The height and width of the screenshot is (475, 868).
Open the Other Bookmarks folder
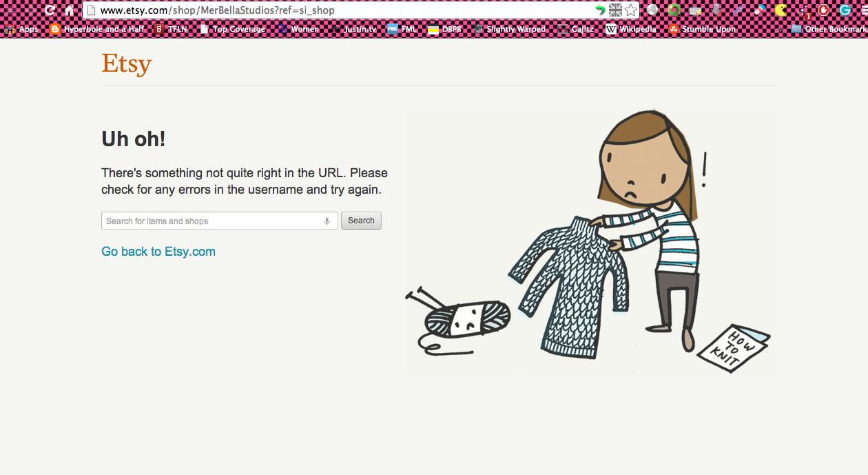point(829,29)
